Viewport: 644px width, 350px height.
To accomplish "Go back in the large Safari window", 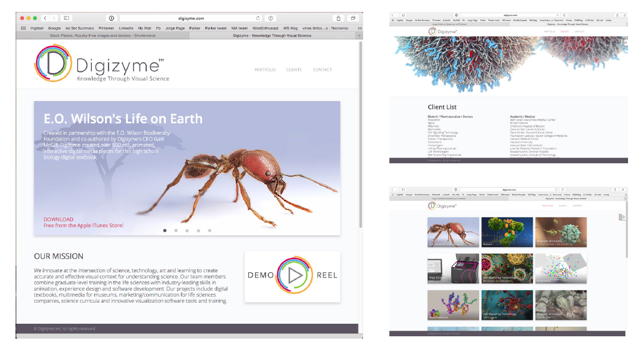I will point(45,18).
